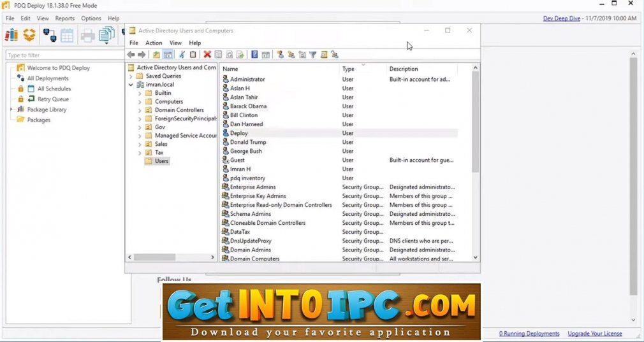644x342 pixels.
Task: Expand the Domain Controllers node
Action: click(140, 110)
